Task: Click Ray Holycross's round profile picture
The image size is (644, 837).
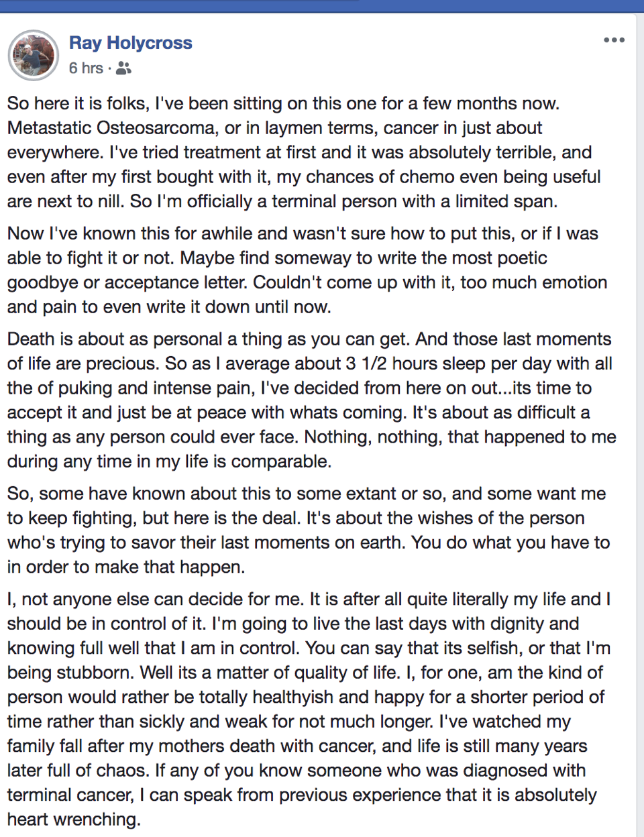Action: [33, 55]
